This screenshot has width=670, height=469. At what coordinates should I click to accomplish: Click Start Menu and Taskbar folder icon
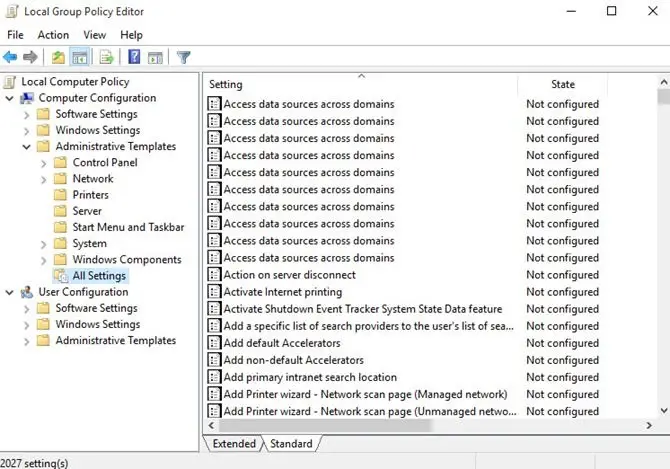tap(61, 227)
